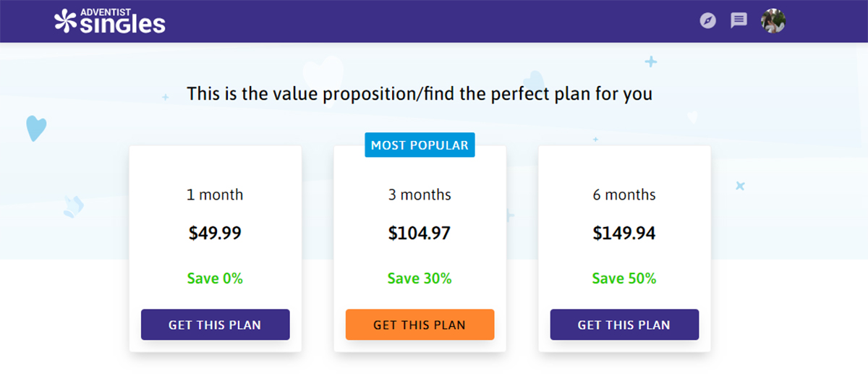Click the Save 0% label

215,278
